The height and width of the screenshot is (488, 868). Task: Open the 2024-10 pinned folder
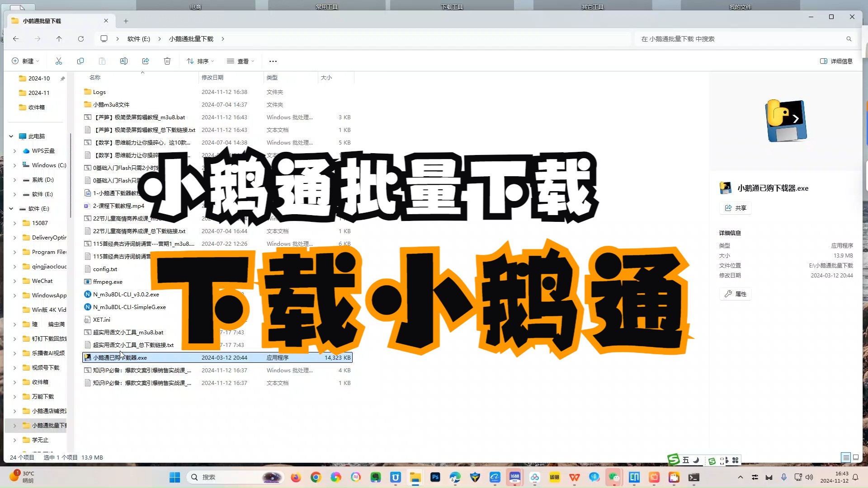pos(39,78)
